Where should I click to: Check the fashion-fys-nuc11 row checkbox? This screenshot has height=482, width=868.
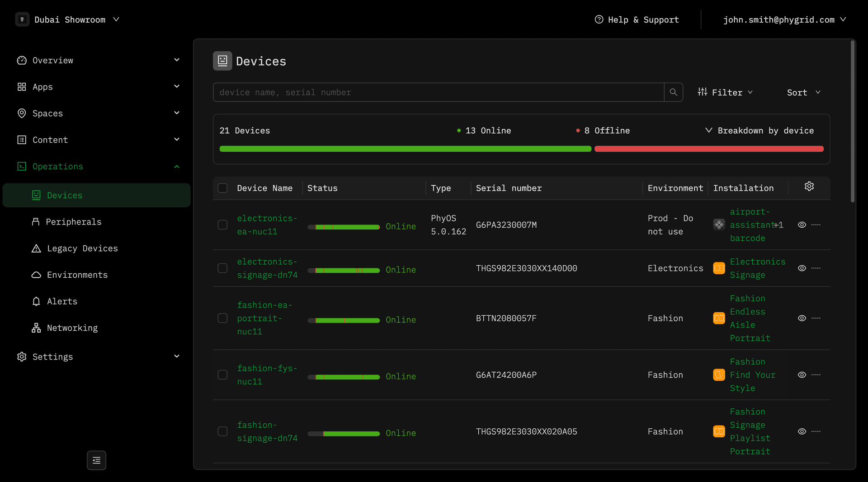(x=222, y=375)
